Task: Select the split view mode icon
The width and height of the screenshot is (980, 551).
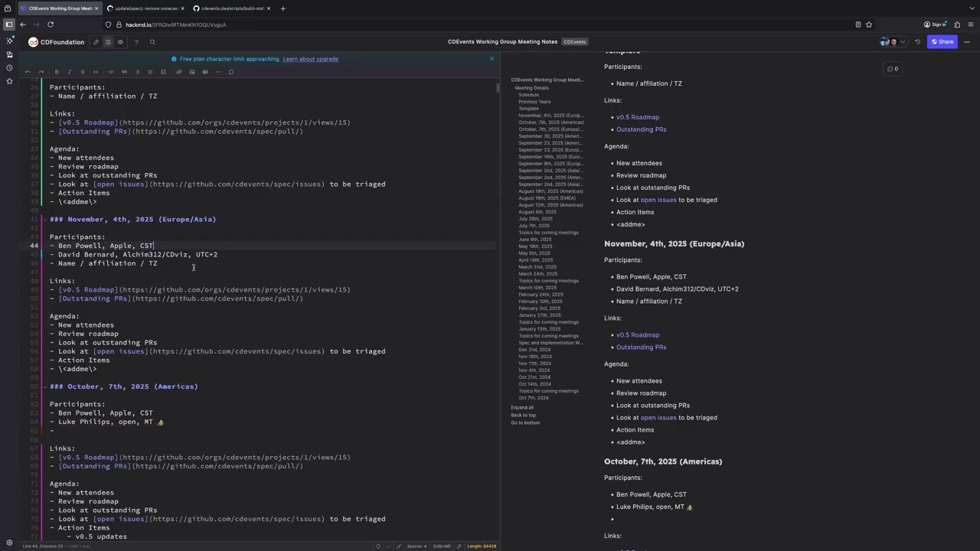Action: click(108, 42)
